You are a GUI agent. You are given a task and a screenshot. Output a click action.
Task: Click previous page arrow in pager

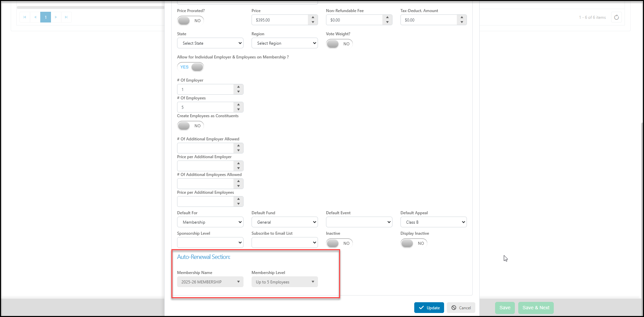click(x=35, y=17)
